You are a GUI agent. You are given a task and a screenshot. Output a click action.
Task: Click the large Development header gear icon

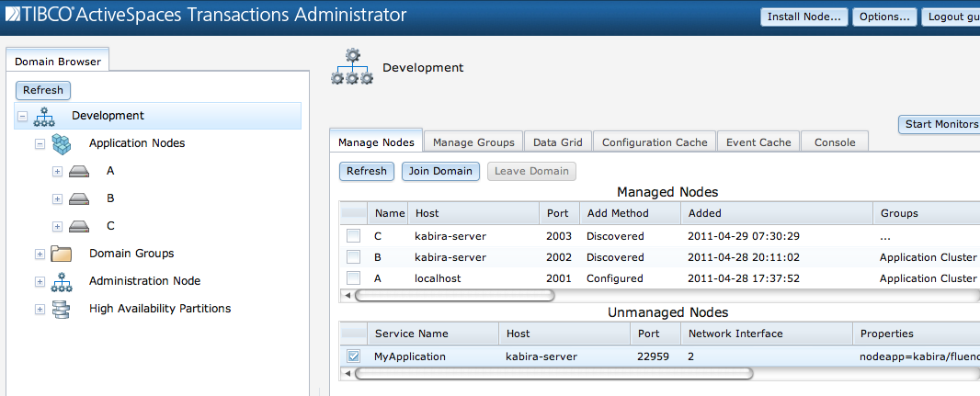point(352,67)
